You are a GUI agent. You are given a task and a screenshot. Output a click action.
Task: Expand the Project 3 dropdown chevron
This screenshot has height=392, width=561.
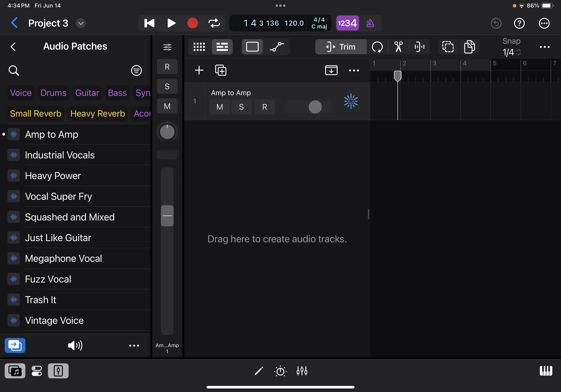pos(81,24)
